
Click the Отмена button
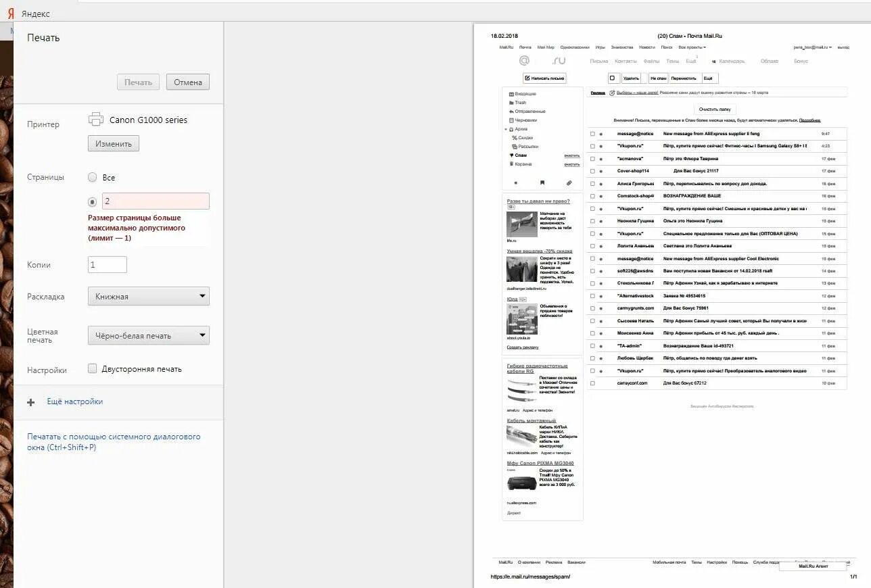click(188, 82)
